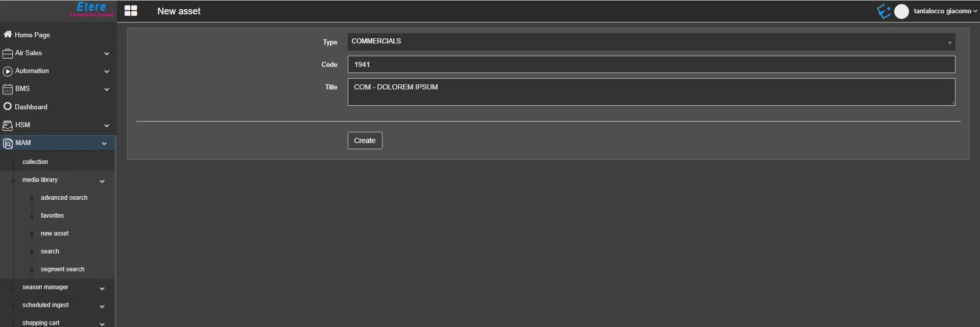The height and width of the screenshot is (327, 980).
Task: Click the Dashboard circle icon
Action: pos(8,106)
